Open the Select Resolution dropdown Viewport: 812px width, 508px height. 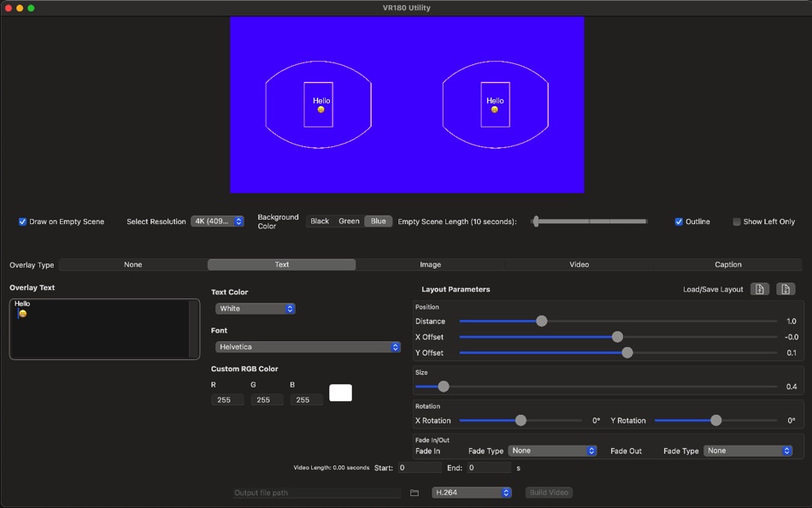tap(217, 222)
